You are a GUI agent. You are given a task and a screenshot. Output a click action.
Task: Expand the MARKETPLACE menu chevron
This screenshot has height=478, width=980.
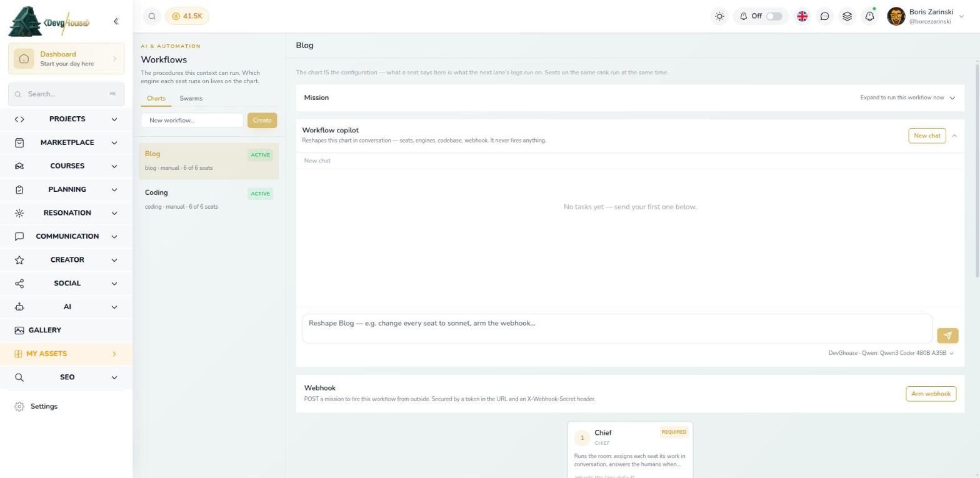coord(114,142)
